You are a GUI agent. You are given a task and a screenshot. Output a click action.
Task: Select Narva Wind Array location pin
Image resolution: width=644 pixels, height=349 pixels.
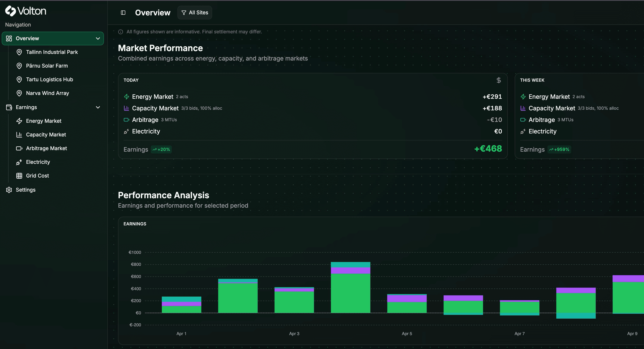tap(19, 93)
